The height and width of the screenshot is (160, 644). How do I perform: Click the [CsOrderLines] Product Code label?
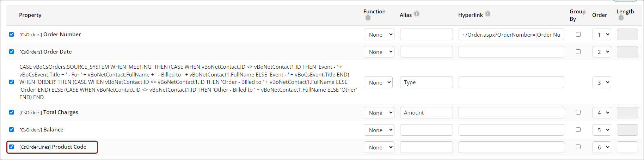click(53, 147)
